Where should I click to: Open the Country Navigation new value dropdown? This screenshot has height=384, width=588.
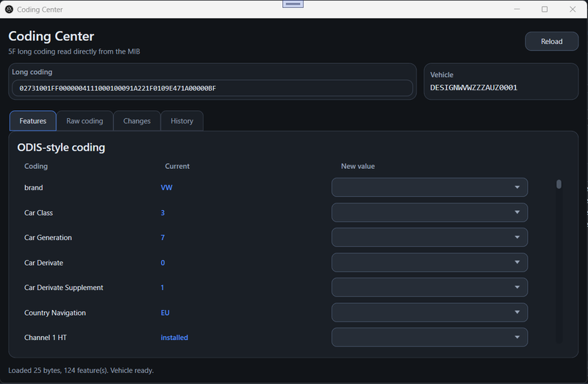[x=429, y=313]
